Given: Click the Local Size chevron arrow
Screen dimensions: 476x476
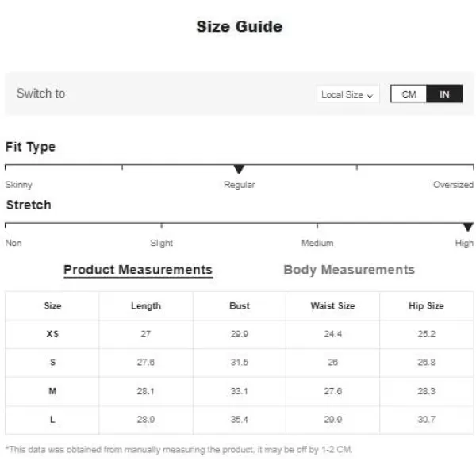Looking at the screenshot, I should [370, 96].
